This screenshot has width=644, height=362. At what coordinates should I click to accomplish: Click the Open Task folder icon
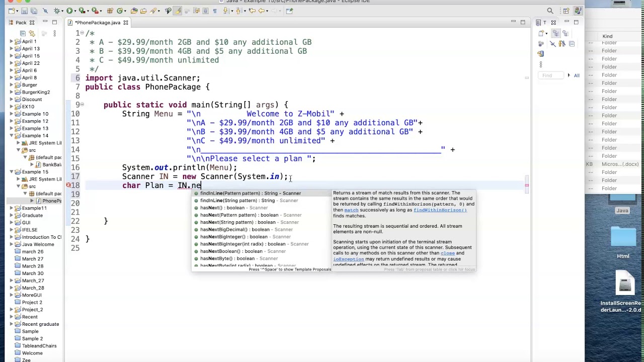[x=143, y=11]
